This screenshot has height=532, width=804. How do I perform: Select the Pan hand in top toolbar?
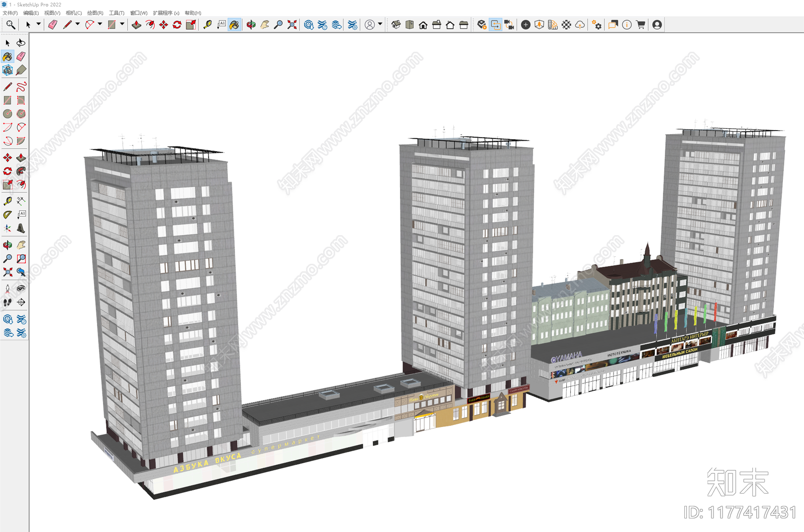pyautogui.click(x=264, y=25)
